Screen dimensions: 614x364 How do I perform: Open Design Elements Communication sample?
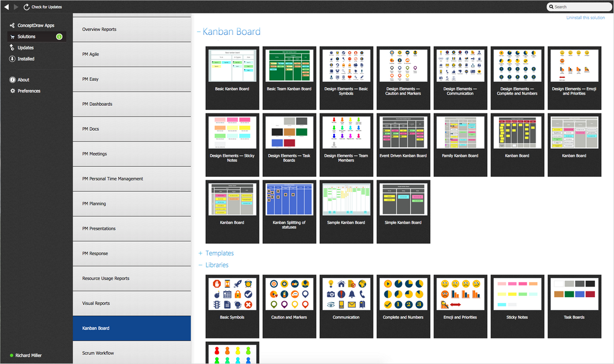pos(460,78)
